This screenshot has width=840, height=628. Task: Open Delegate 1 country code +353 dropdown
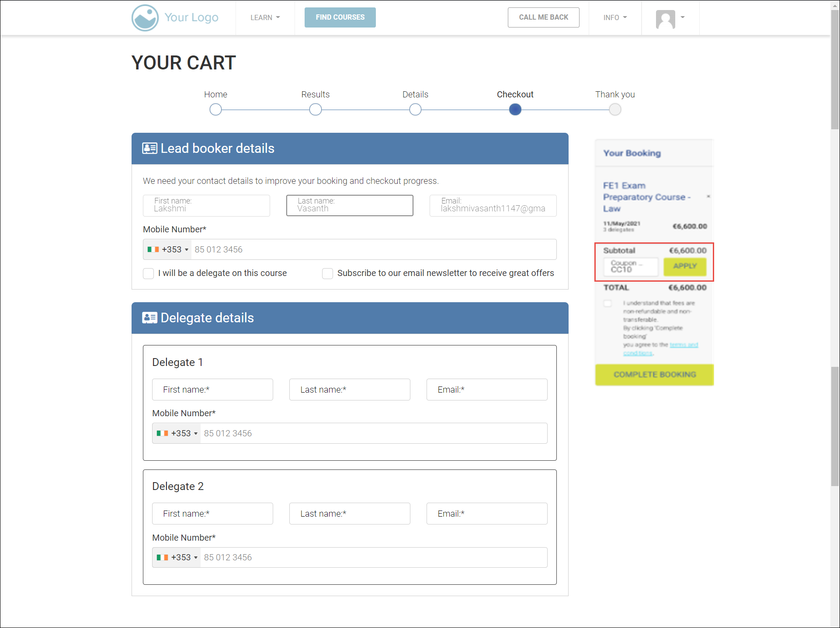click(x=177, y=434)
